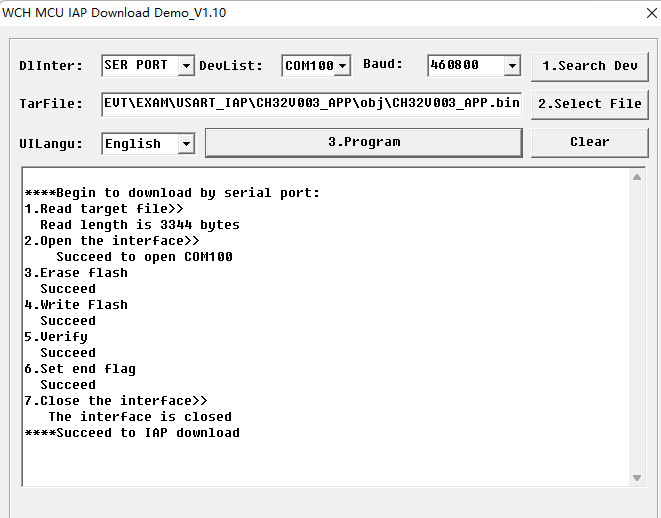Click the English value in UILangu box

point(138,144)
